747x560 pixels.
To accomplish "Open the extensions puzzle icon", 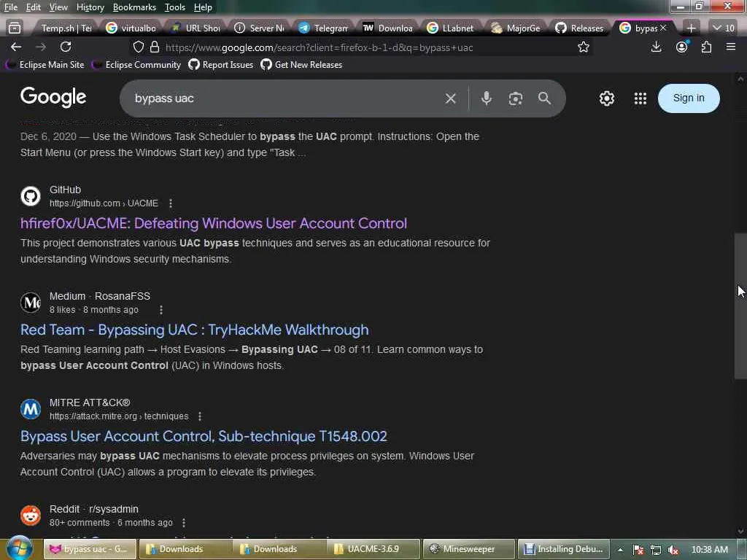I will (706, 47).
